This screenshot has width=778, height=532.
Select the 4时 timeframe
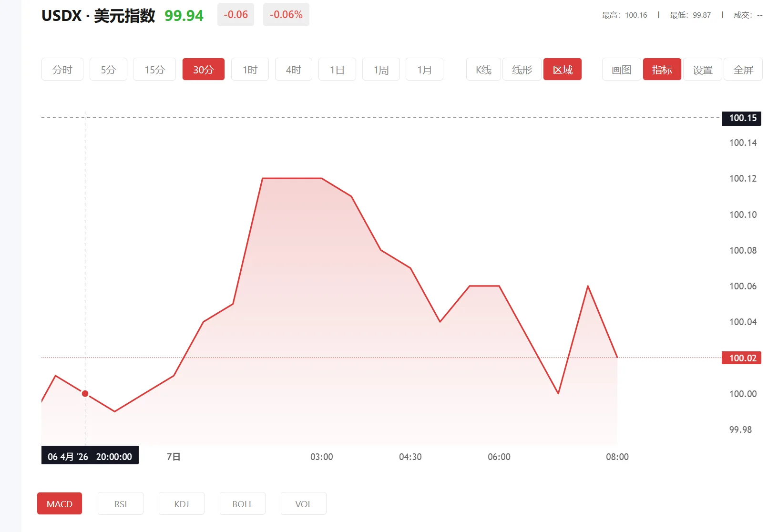(x=293, y=69)
